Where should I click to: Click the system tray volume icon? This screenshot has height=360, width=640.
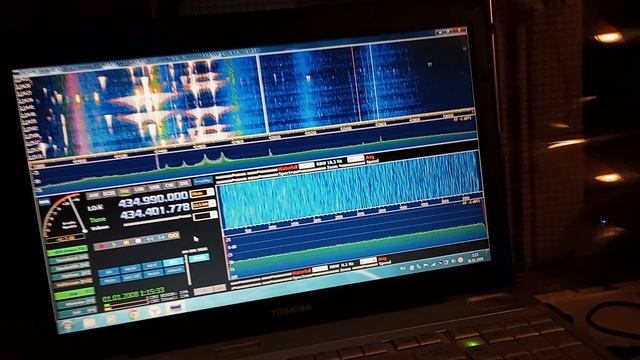tap(452, 261)
